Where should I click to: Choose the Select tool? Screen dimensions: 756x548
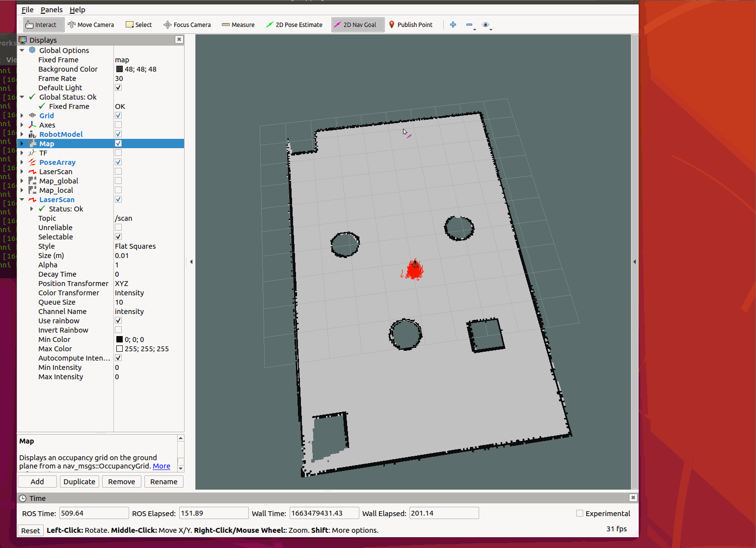pyautogui.click(x=139, y=25)
